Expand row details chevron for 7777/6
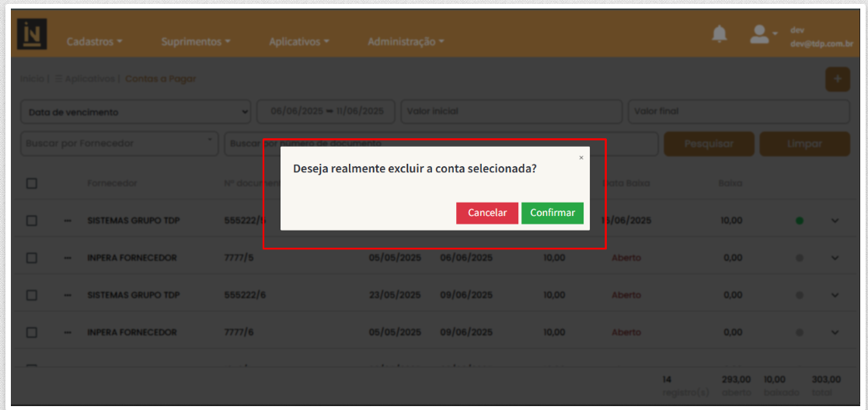This screenshot has width=868, height=410. point(835,332)
